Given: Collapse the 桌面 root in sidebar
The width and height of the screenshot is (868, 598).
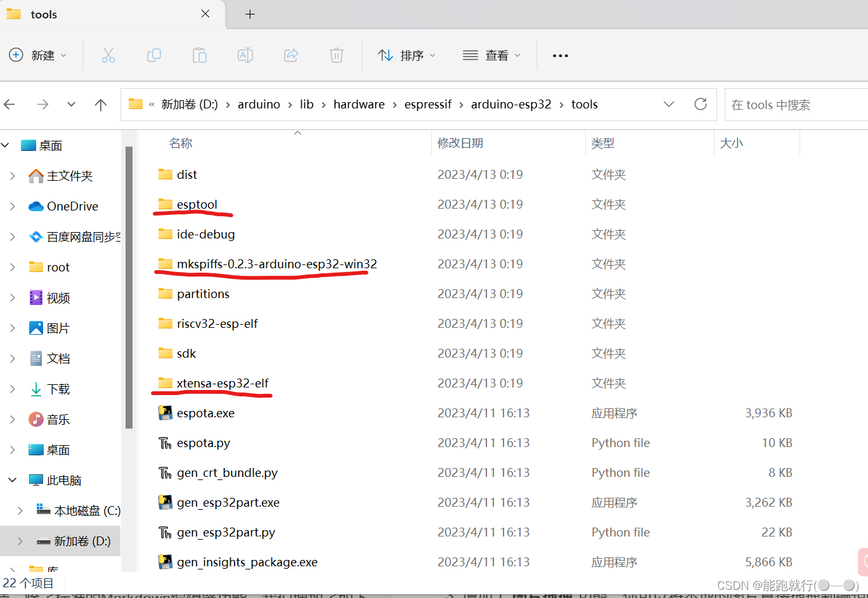Looking at the screenshot, I should [6, 145].
